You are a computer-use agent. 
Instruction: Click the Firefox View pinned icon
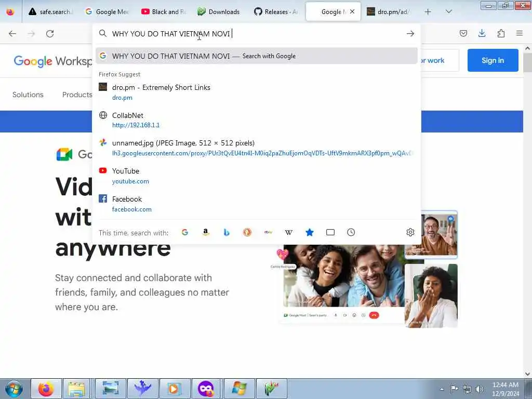point(10,12)
